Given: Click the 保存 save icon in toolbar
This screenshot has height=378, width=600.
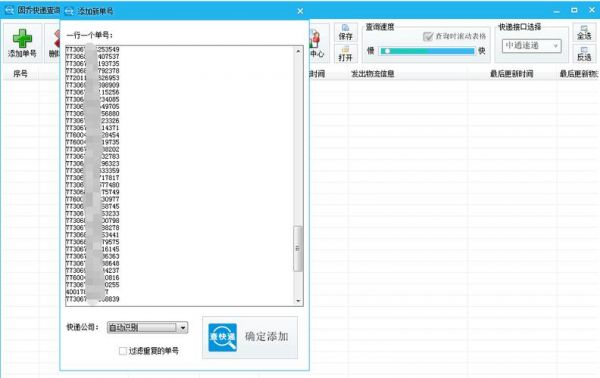Looking at the screenshot, I should 345,32.
